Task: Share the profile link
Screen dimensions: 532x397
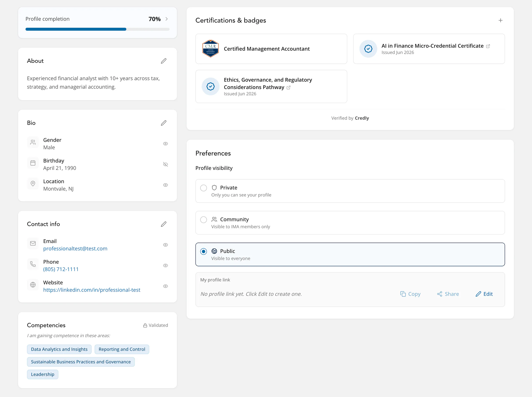Action: (448, 294)
